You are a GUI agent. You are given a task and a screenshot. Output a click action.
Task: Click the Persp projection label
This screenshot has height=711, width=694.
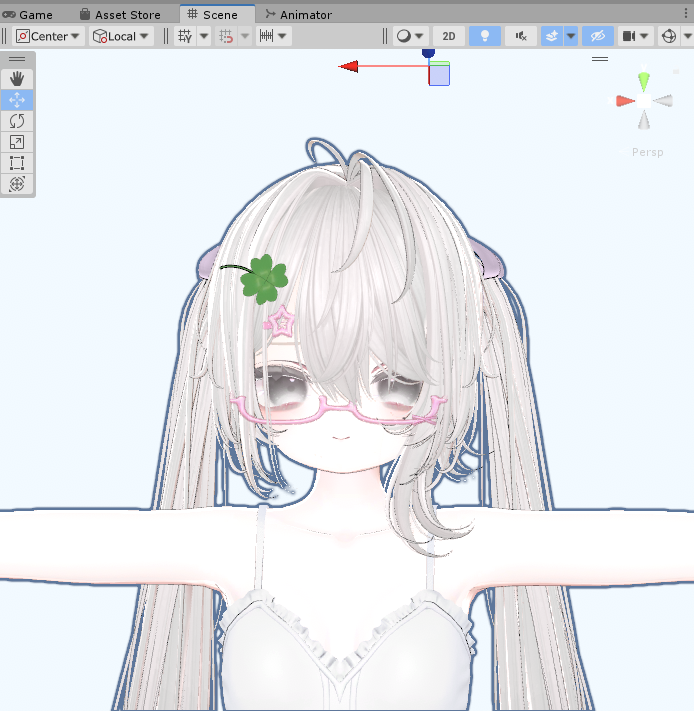pos(647,152)
